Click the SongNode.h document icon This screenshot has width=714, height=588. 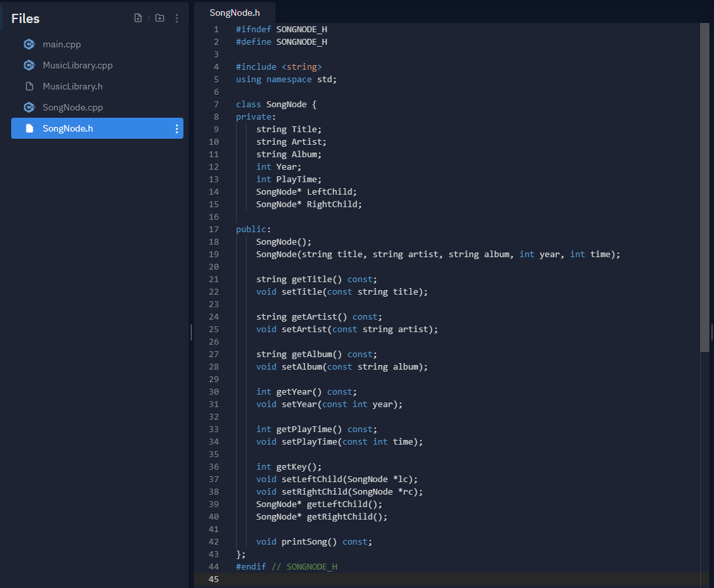[30, 128]
